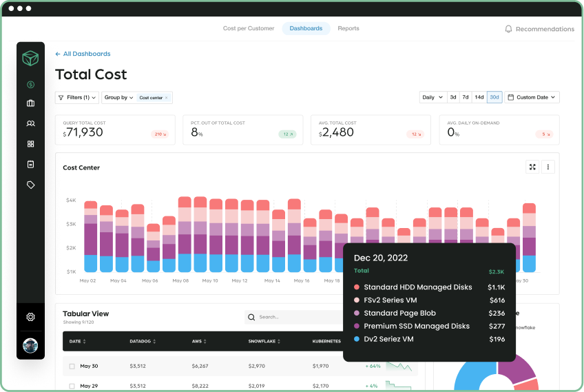Image resolution: width=584 pixels, height=392 pixels.
Task: Tick the May 29 row checkbox
Action: [72, 385]
